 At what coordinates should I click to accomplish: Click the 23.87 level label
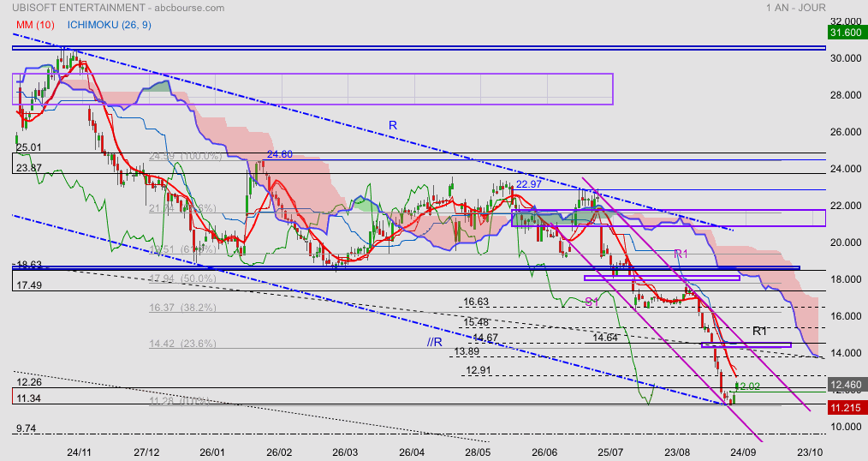(x=29, y=168)
